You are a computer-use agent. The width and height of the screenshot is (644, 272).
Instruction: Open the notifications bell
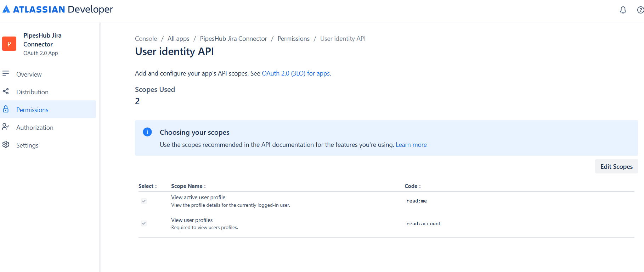click(623, 10)
